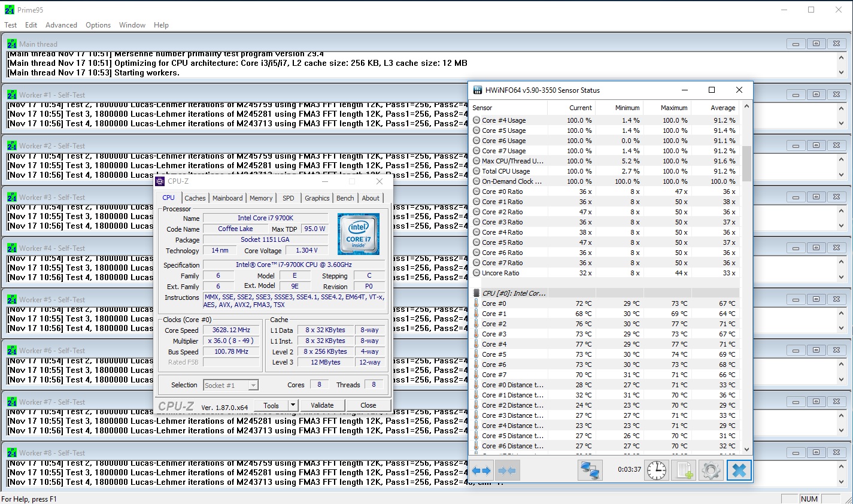Click the CPU-Z Validate button

tap(322, 405)
